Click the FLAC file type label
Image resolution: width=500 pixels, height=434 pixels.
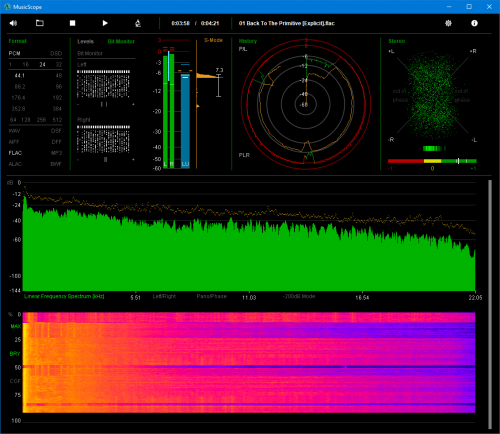15,153
